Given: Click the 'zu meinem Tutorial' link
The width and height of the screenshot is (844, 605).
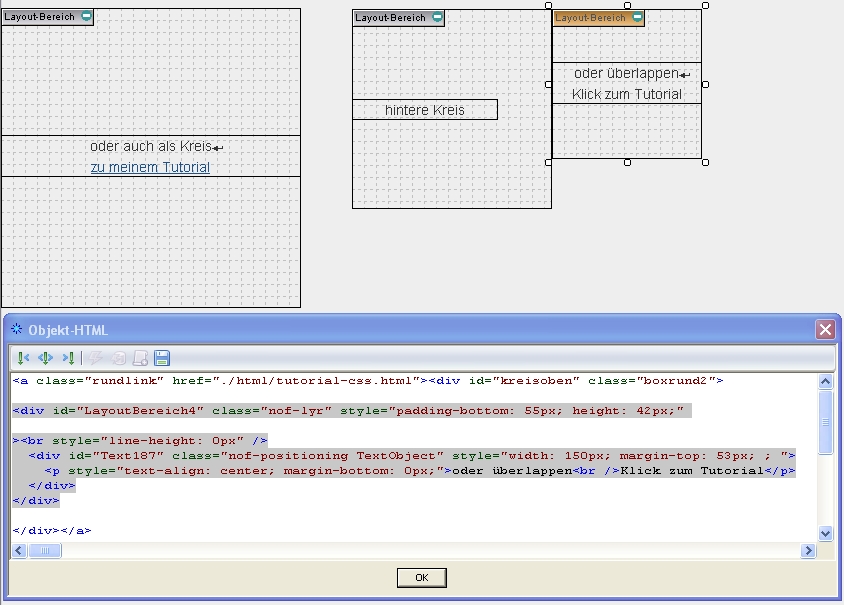Looking at the screenshot, I should pyautogui.click(x=150, y=168).
